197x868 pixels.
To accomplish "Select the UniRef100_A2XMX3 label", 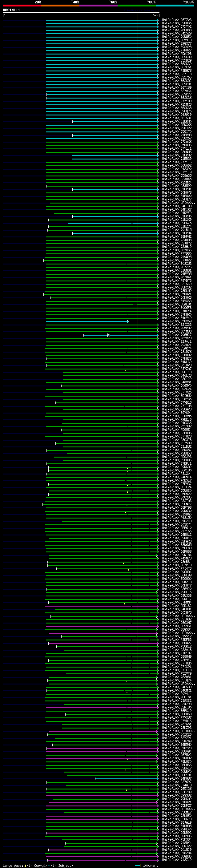I will (177, 104).
